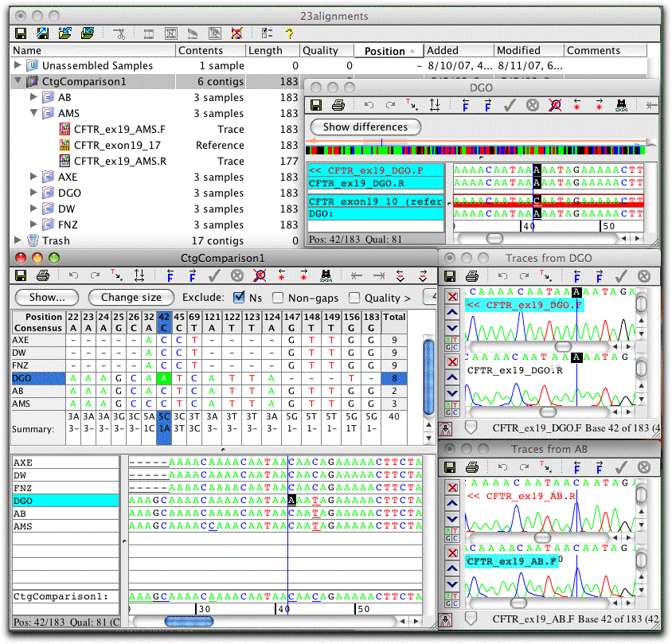
Task: Click the Quality column header
Action: (326, 51)
